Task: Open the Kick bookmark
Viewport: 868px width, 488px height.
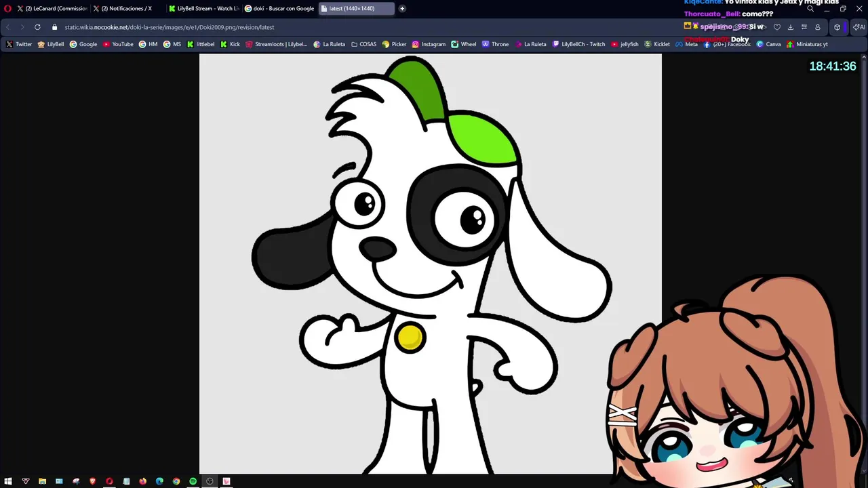Action: tap(231, 44)
